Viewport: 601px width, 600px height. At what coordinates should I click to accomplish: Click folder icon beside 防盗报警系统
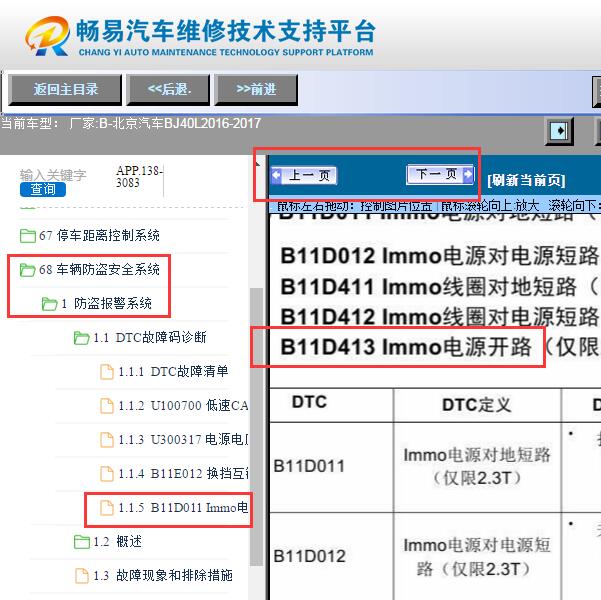pyautogui.click(x=49, y=304)
